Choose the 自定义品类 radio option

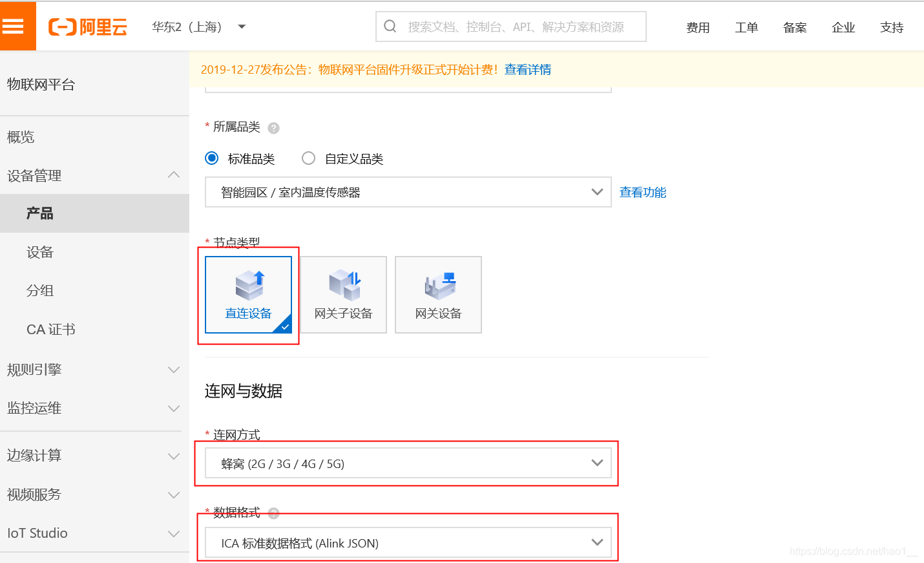pos(309,158)
